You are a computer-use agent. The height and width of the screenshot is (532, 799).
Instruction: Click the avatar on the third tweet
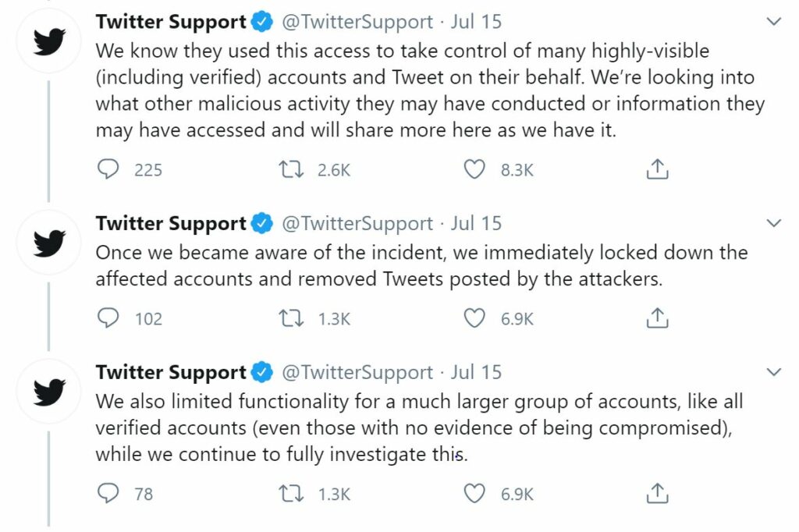coord(48,391)
